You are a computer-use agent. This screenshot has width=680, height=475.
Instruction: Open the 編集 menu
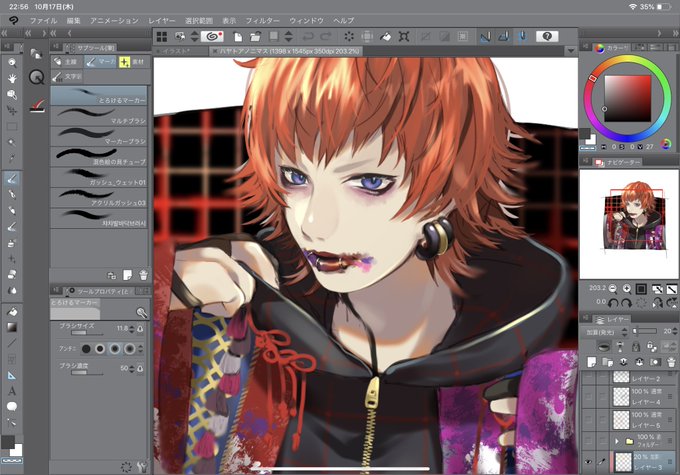pos(73,20)
